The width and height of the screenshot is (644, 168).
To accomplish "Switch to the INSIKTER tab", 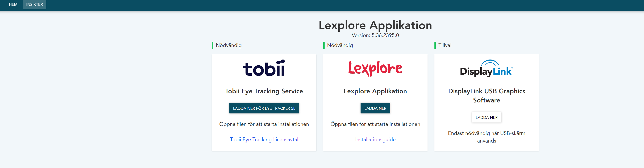I will (34, 5).
